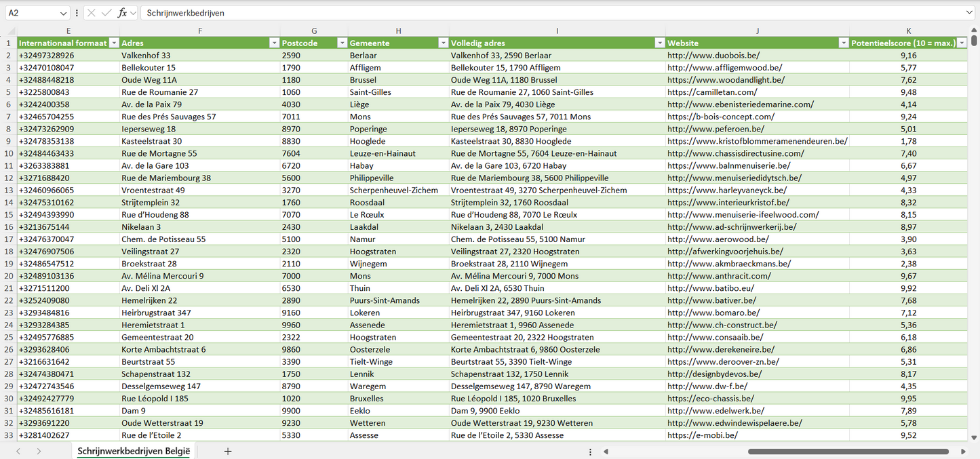Click the Cancel X icon in formula bar
Image resolution: width=980 pixels, height=459 pixels.
[x=92, y=13]
